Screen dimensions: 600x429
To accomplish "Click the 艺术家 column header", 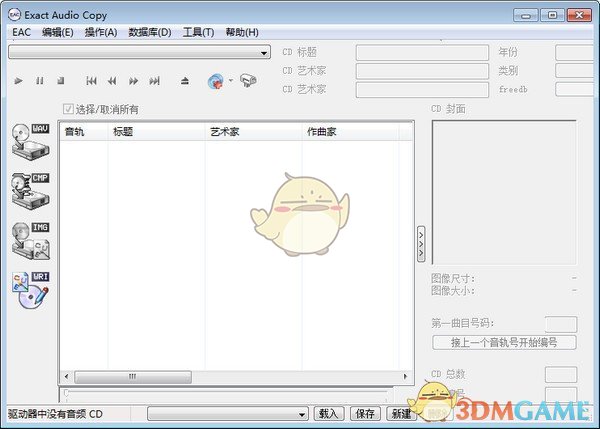I will tap(254, 132).
